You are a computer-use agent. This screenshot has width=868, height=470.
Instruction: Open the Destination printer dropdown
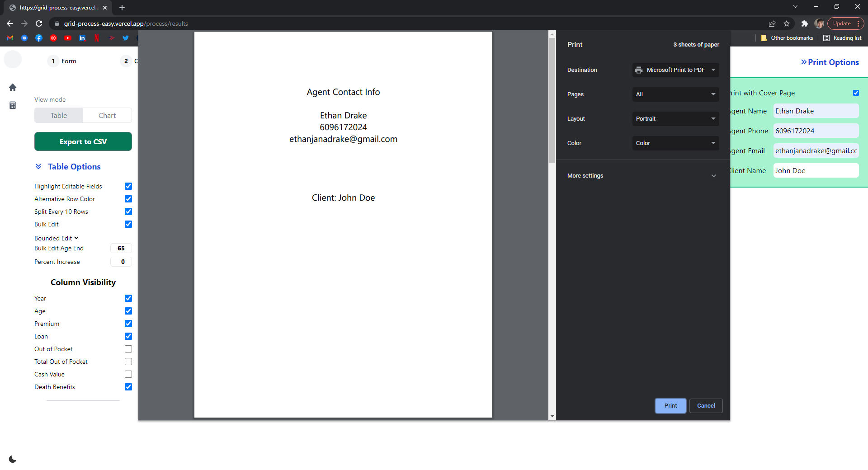tap(675, 70)
